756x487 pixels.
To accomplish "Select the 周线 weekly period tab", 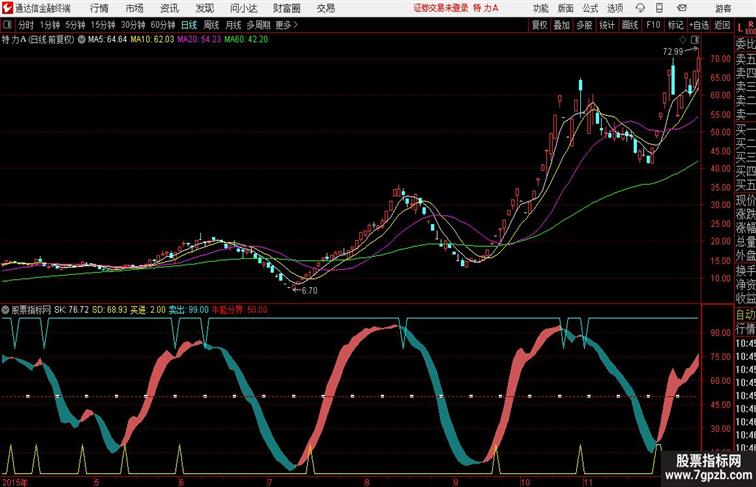I will tap(211, 25).
